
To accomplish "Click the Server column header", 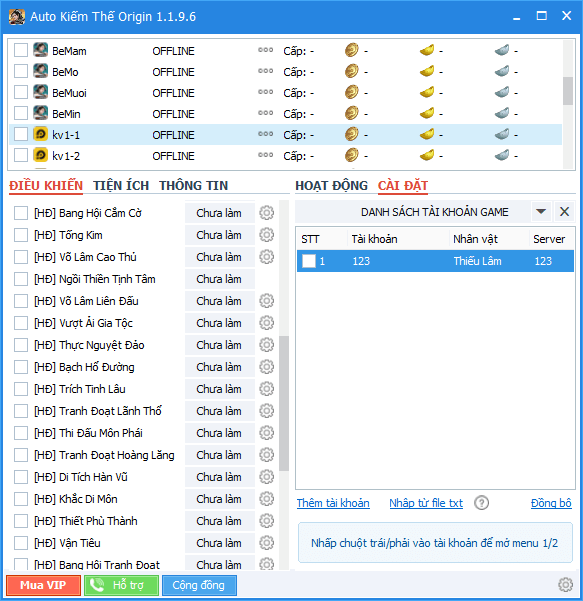I will pos(549,239).
